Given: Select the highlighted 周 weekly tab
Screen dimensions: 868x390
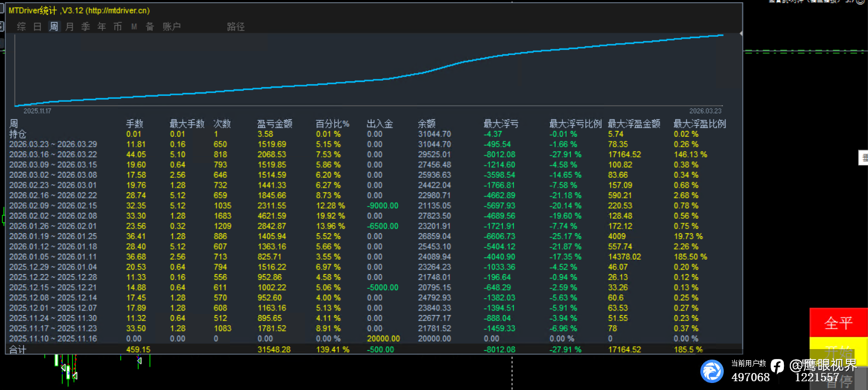Looking at the screenshot, I should (x=54, y=26).
